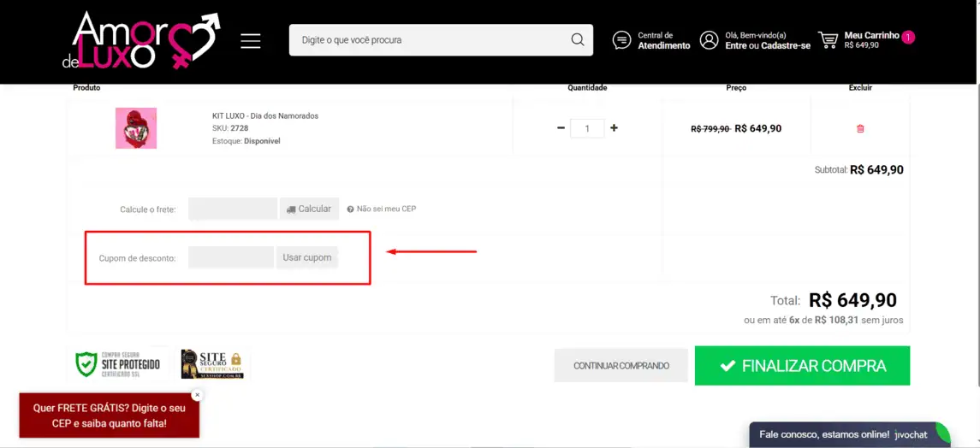This screenshot has height=448, width=980.
Task: Click the crossed-out R$ 799,90 price
Action: [x=710, y=128]
